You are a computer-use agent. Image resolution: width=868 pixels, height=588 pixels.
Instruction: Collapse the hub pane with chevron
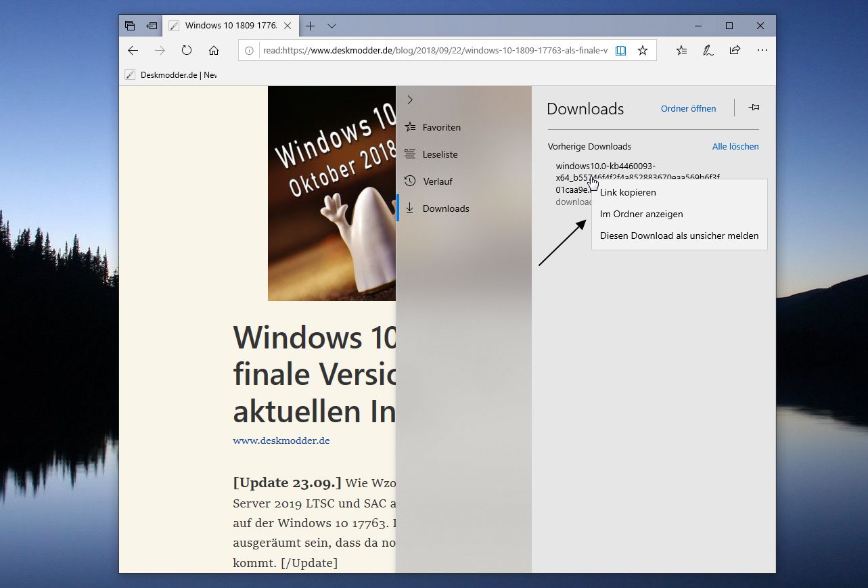click(x=409, y=100)
